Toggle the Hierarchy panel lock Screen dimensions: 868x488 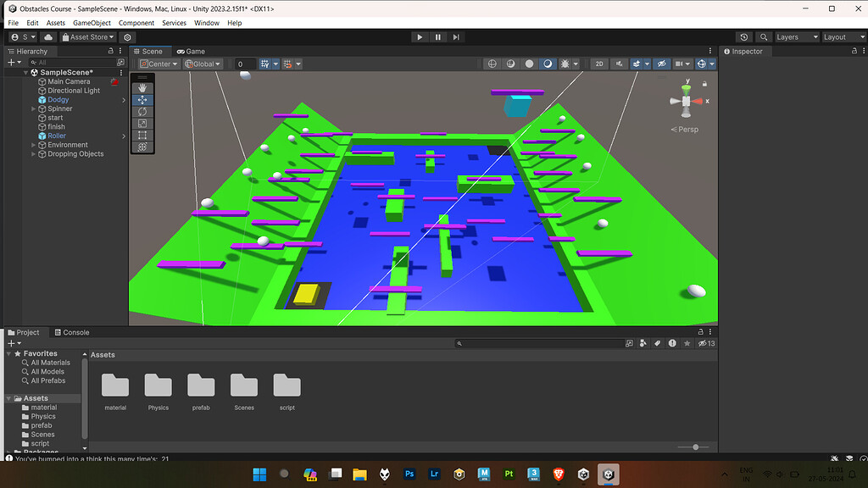[x=110, y=51]
